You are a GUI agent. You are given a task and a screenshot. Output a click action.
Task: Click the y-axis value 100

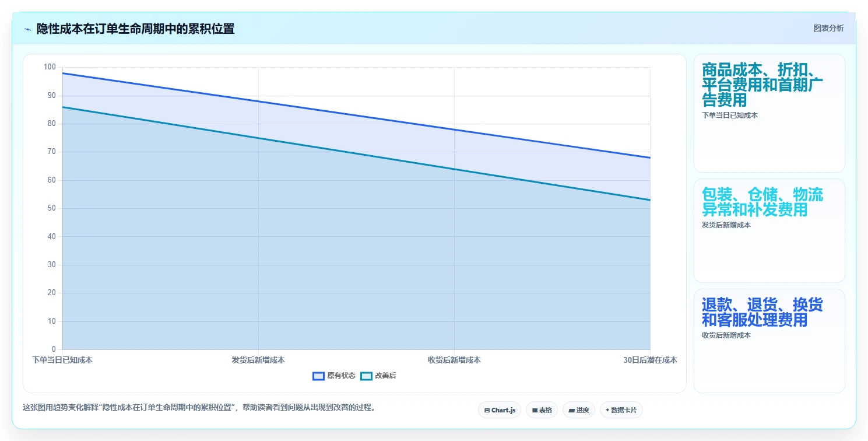[50, 67]
